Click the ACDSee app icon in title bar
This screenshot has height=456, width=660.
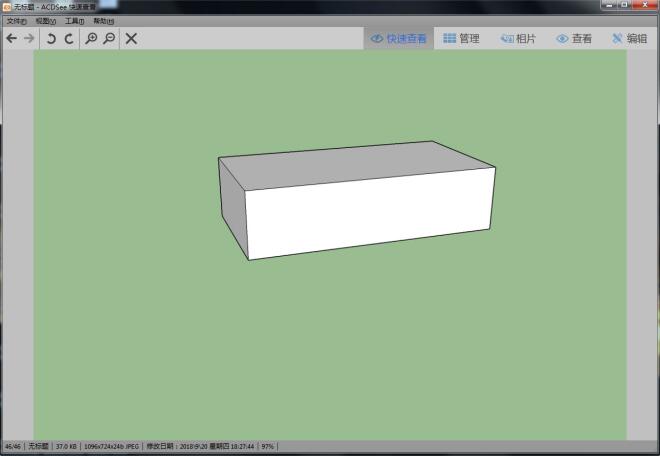point(6,6)
